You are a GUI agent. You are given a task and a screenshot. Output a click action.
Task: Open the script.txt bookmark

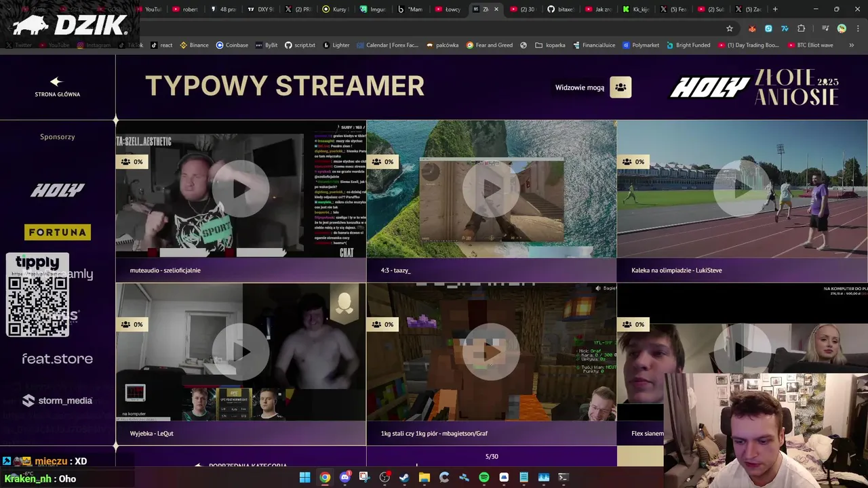click(300, 45)
